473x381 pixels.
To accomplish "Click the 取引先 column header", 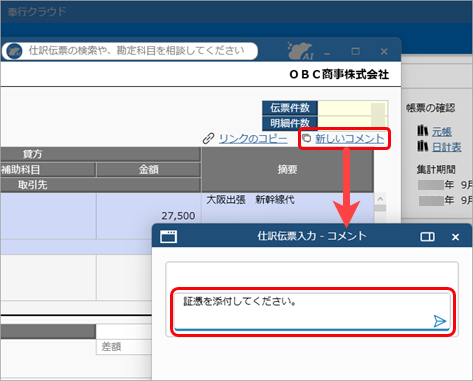I will (100, 185).
